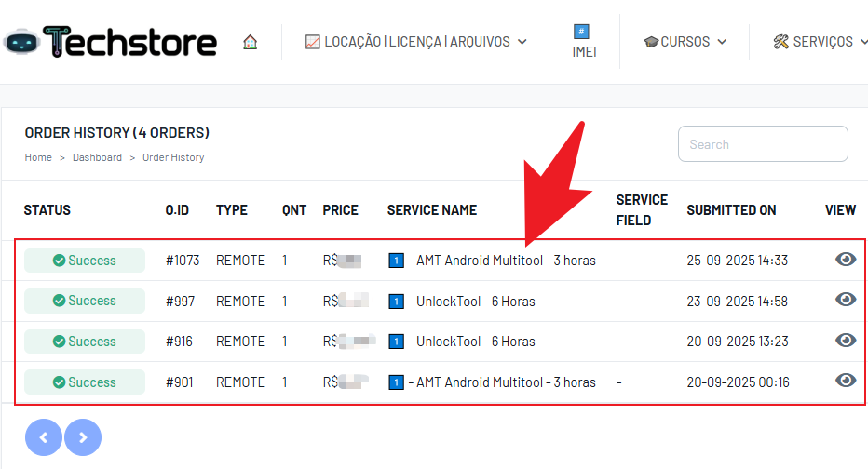View order #997 details eye icon
Viewport: 868px width, 469px height.
(845, 300)
